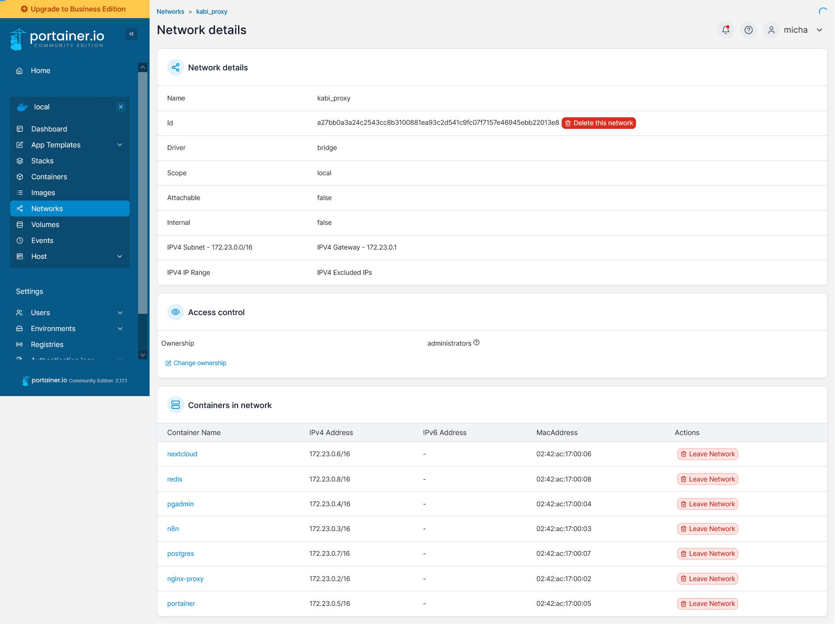Open the Volumes sidebar item

click(45, 225)
